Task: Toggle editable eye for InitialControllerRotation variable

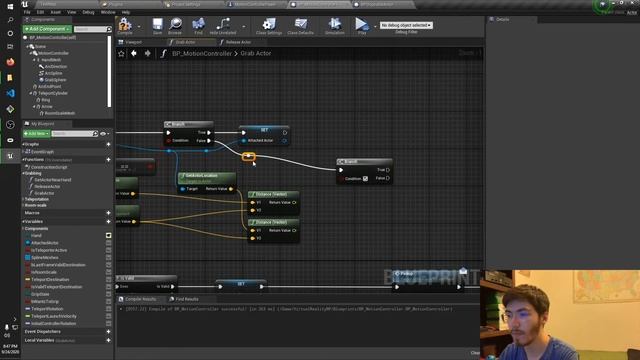Action: (109, 324)
